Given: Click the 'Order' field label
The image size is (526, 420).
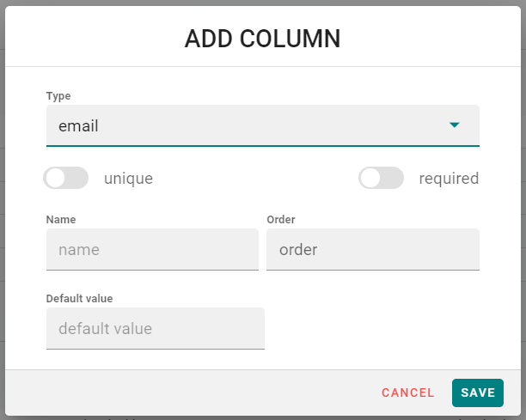Looking at the screenshot, I should [281, 220].
